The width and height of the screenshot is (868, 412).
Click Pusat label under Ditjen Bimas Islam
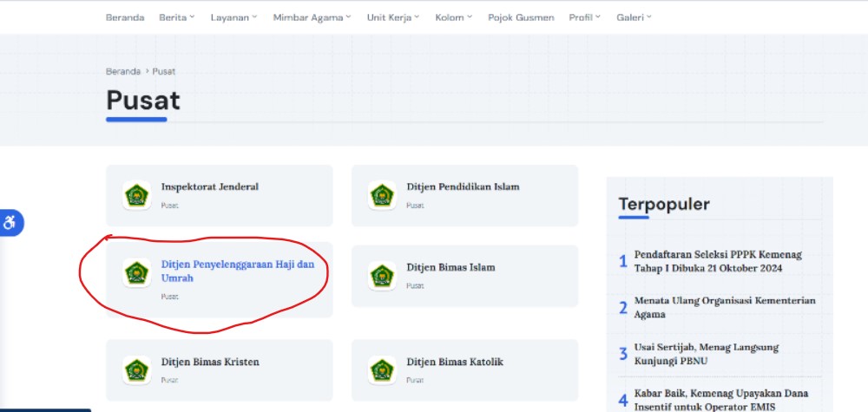(x=415, y=286)
